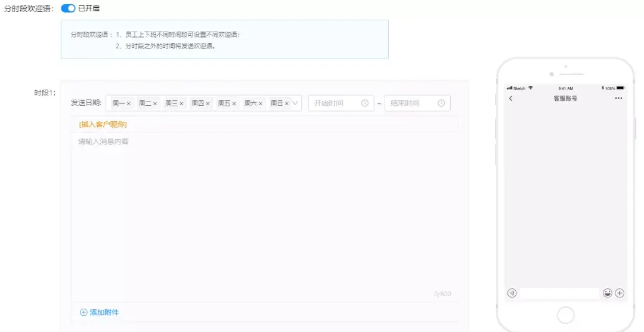Screen dimensions: 644x332
Task: Remove the 周一 tag
Action: pos(129,104)
